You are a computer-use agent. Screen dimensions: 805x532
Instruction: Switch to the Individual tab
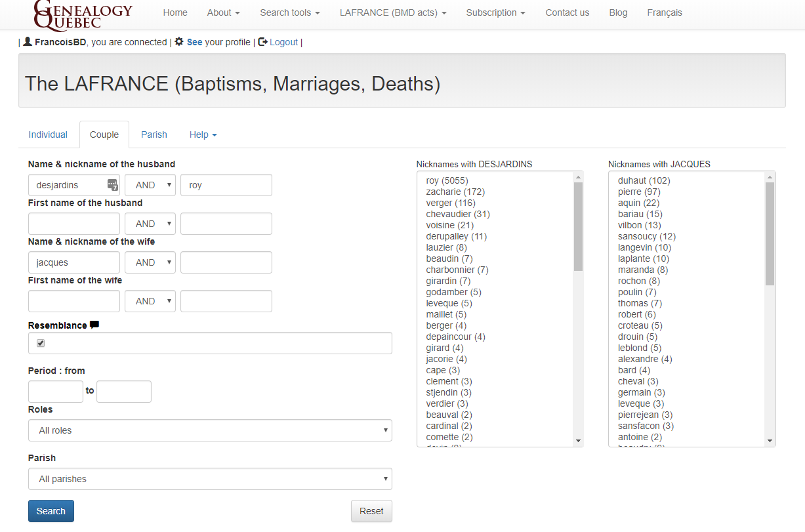coord(48,134)
